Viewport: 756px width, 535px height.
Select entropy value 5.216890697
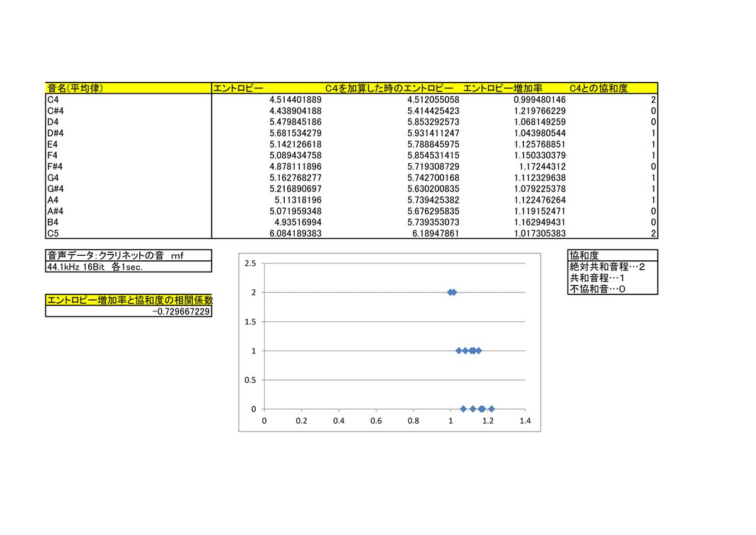pyautogui.click(x=295, y=189)
